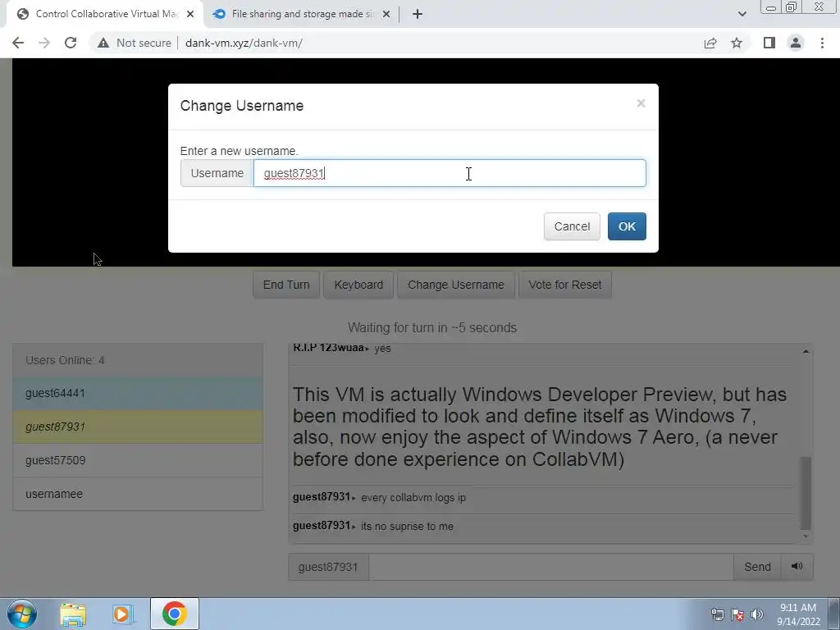840x630 pixels.
Task: Open the browser side panel icon
Action: tap(769, 43)
